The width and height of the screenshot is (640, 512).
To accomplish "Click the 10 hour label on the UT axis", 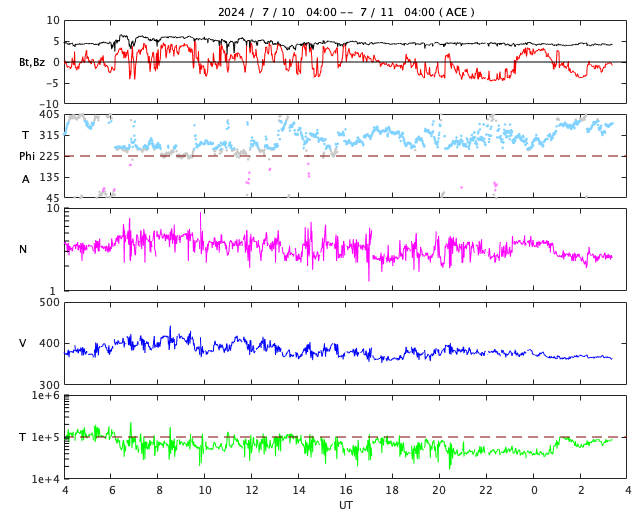I will pos(205,490).
